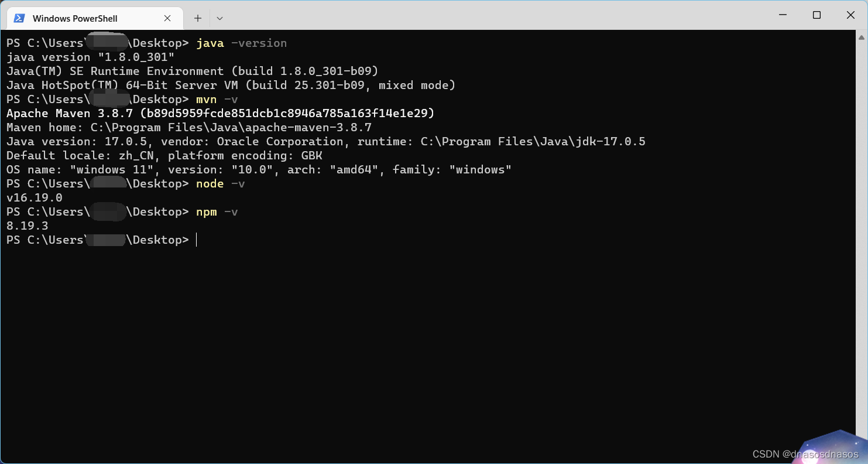Click the PowerShell logo on the taskbar tab header
The width and height of the screenshot is (868, 464).
tap(19, 18)
